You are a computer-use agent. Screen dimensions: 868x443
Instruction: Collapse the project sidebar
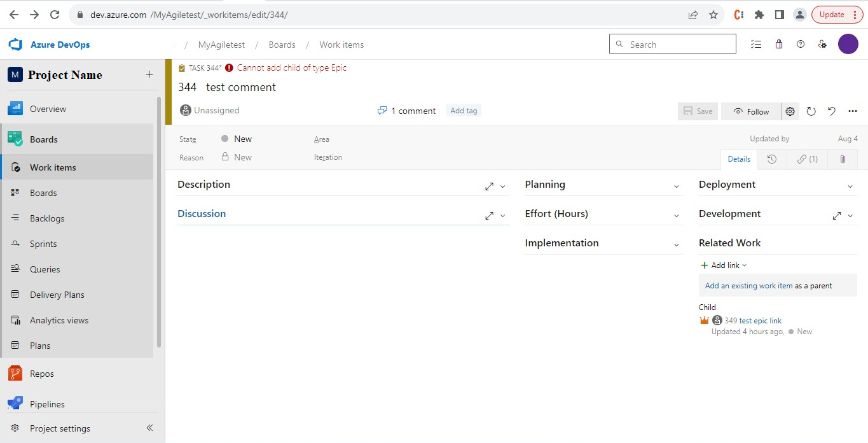[x=150, y=428]
